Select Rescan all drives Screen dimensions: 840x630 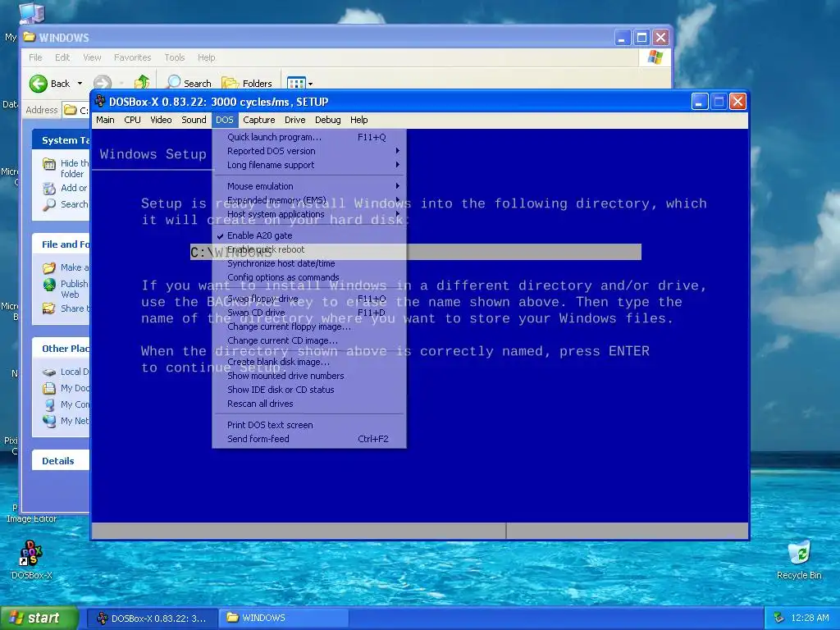[x=309, y=404]
